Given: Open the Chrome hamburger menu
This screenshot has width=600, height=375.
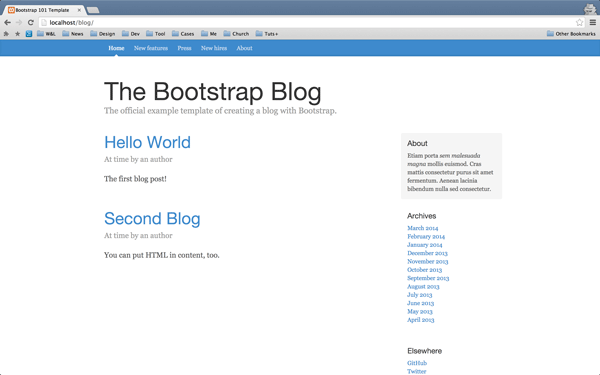Looking at the screenshot, I should point(592,22).
